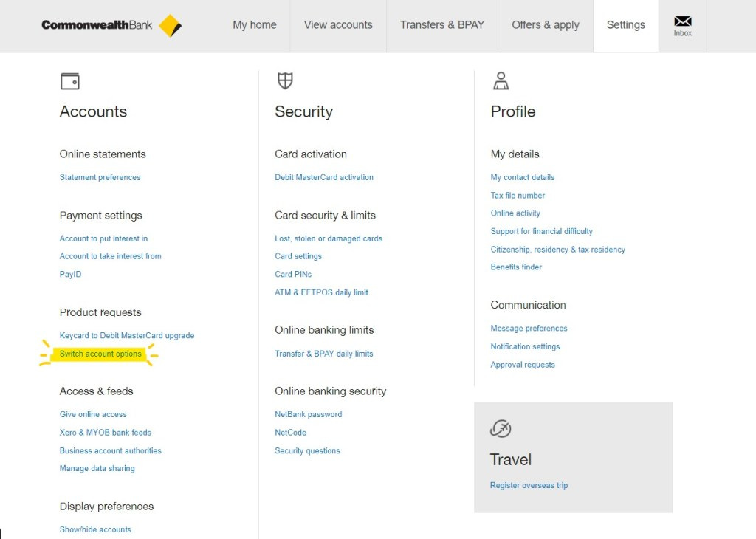
Task: Open Keycard to Debit MasterCard upgrade
Action: (127, 335)
